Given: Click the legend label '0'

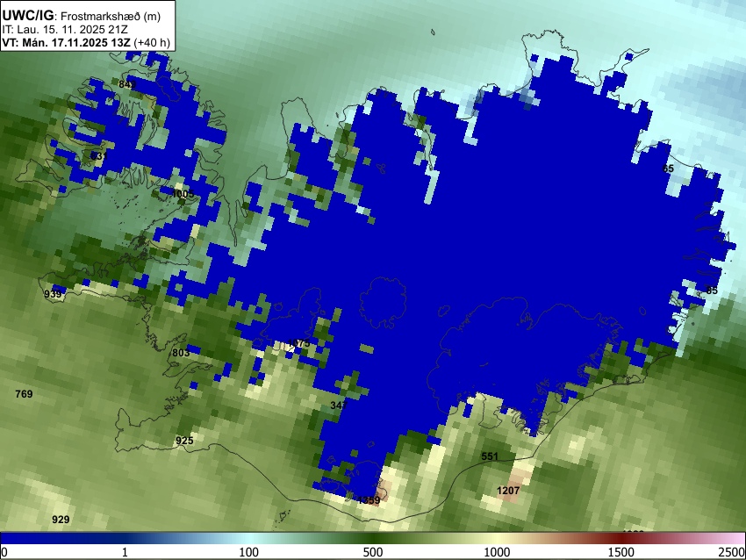Looking at the screenshot, I should tap(4, 552).
